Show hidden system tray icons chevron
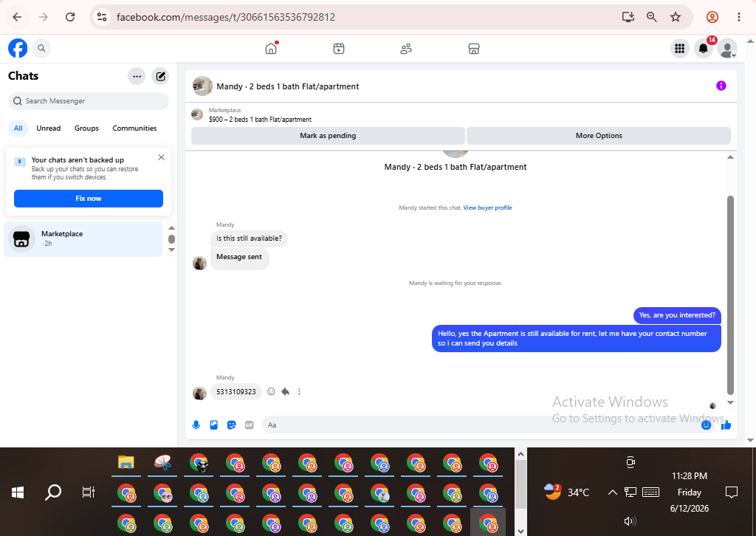The image size is (756, 536). 612,492
